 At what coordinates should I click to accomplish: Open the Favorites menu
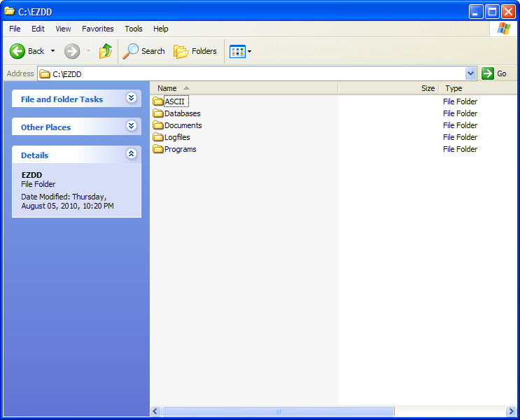[98, 29]
